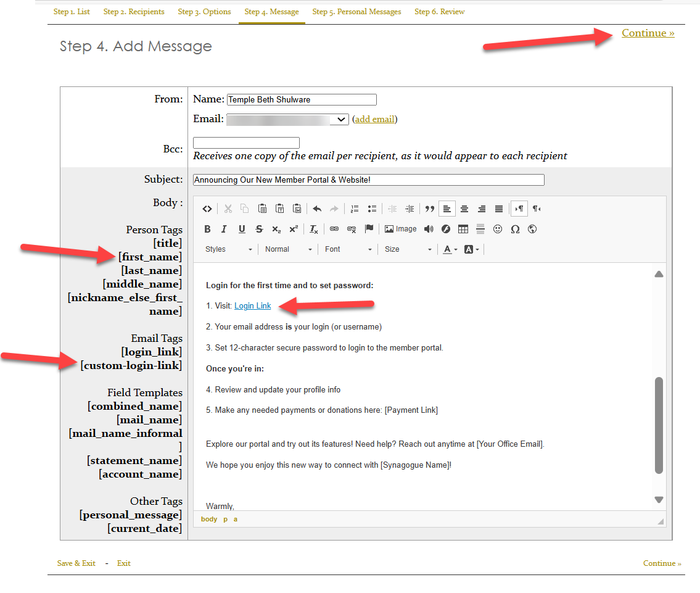Click the Undo arrow in the editor toolbar
The width and height of the screenshot is (700, 593).
pyautogui.click(x=318, y=209)
